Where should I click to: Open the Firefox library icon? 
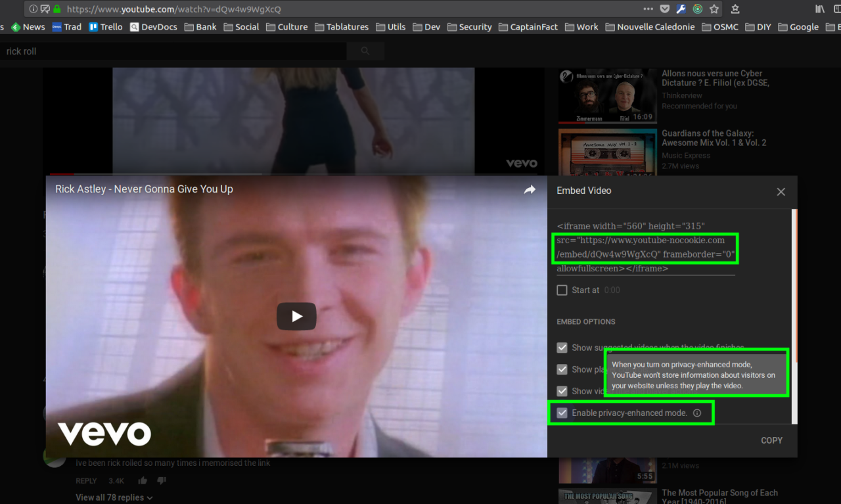pos(820,9)
